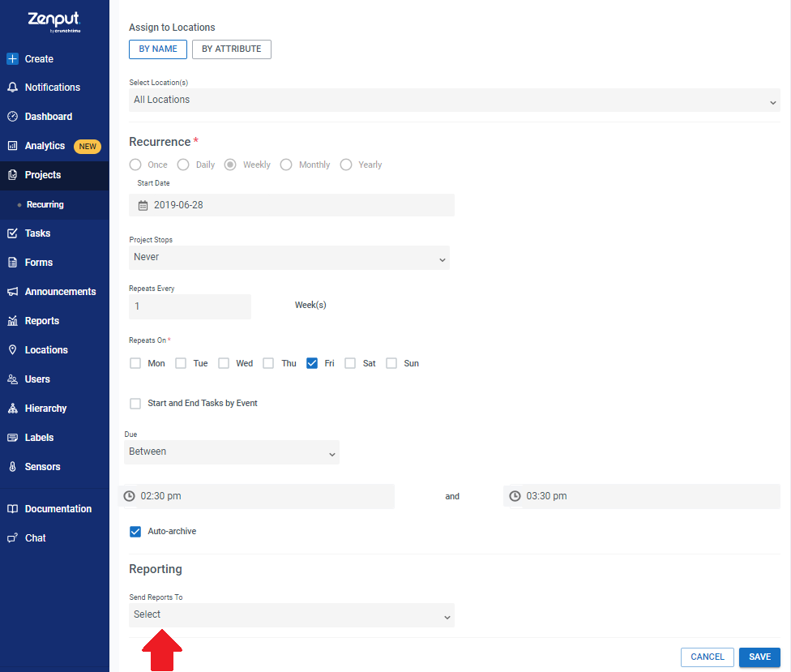Click the Repeats Every number field
The image size is (791, 672).
[190, 306]
